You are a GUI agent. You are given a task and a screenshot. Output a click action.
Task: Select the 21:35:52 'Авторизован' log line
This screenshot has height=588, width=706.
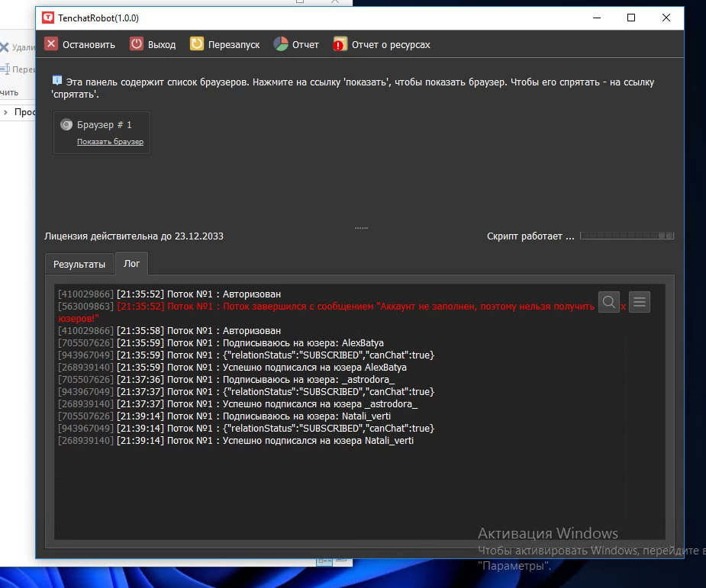pos(169,294)
